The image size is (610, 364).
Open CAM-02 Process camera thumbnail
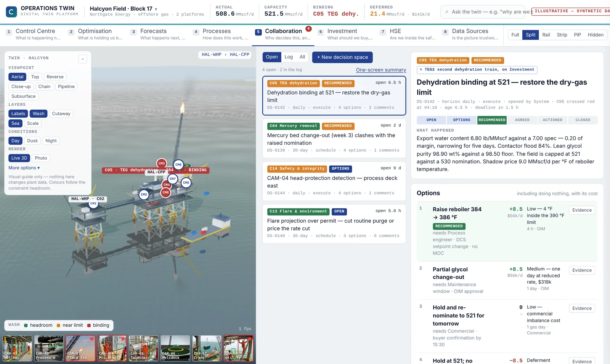pyautogui.click(x=49, y=348)
